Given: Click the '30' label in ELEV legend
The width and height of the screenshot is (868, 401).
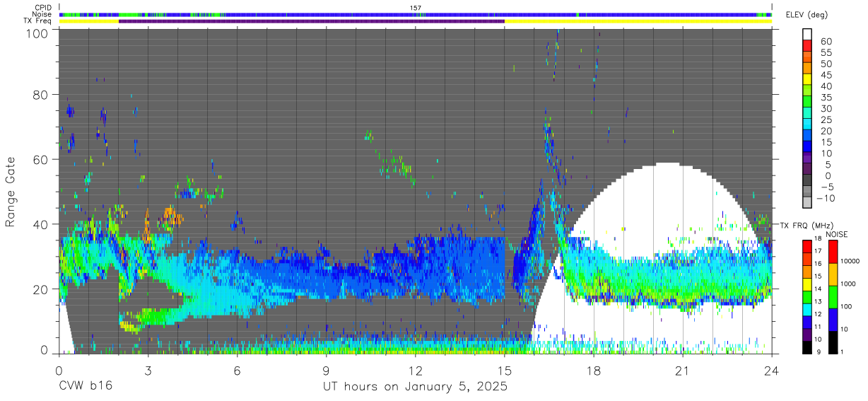Looking at the screenshot, I should pyautogui.click(x=826, y=108).
